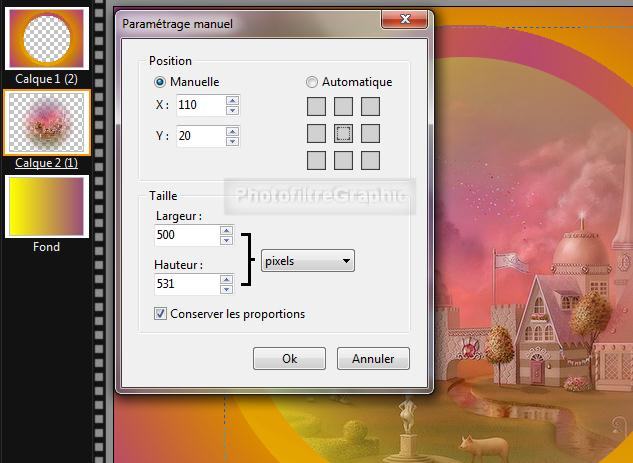Select middle-left alignment grid box
633x463 pixels.
click(x=316, y=133)
